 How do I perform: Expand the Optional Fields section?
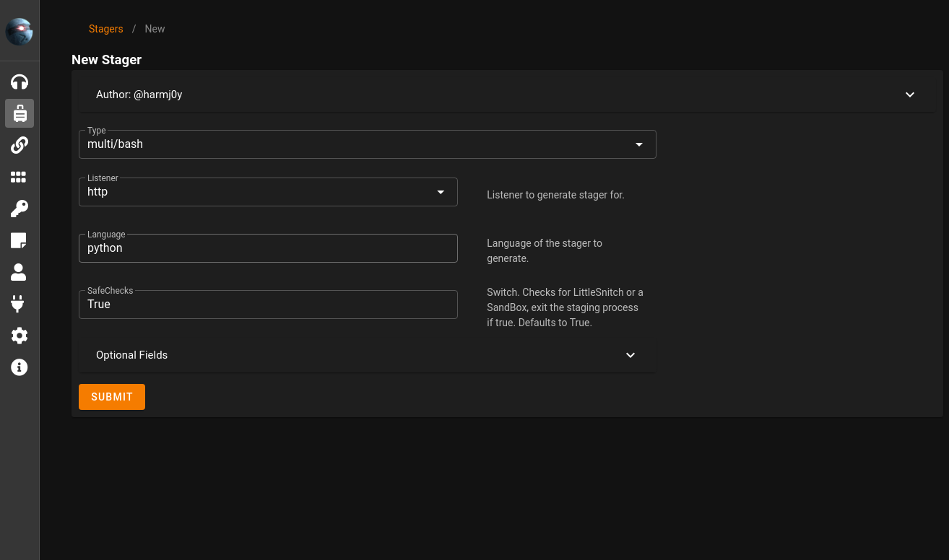pos(367,355)
